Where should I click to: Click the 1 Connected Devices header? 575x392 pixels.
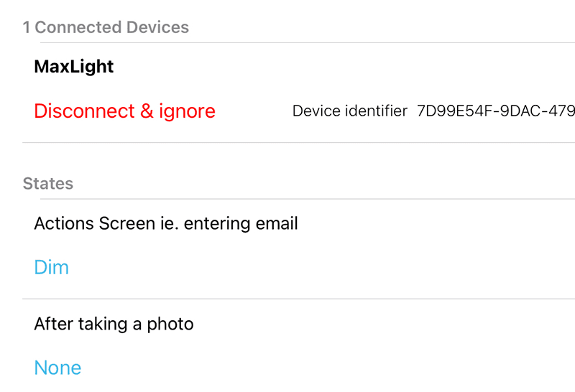coord(106,27)
